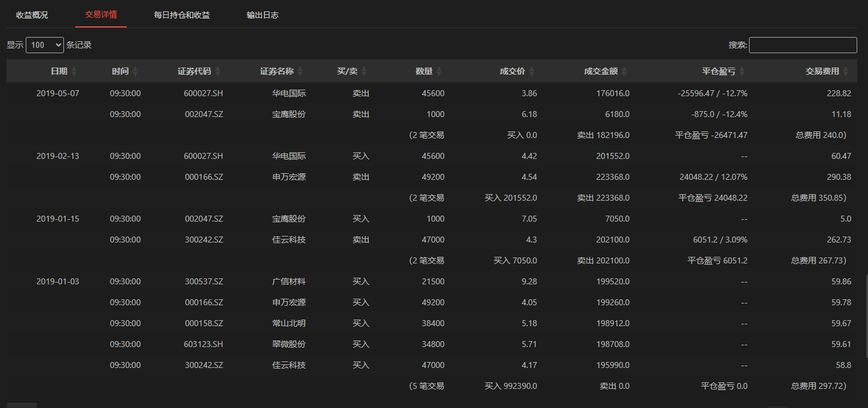Click stock code 600027.SH in 2019-05-07 row
The image size is (868, 408).
[203, 93]
